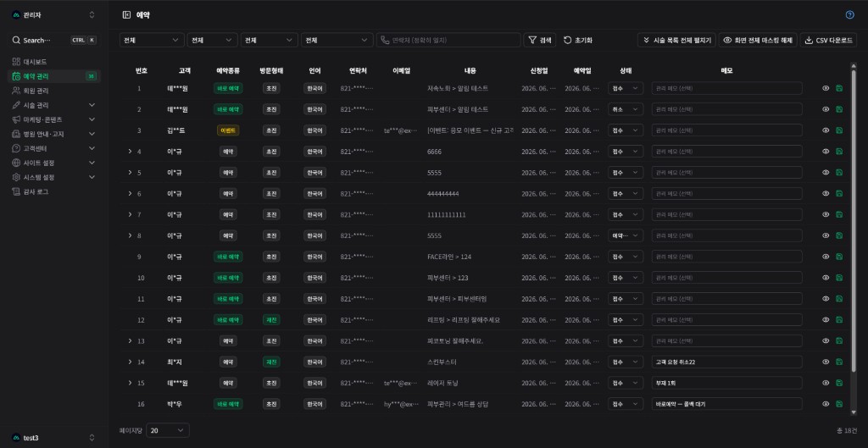Viewport: 868px width, 448px height.
Task: Click 재진 badge in row 12
Action: coord(271,319)
